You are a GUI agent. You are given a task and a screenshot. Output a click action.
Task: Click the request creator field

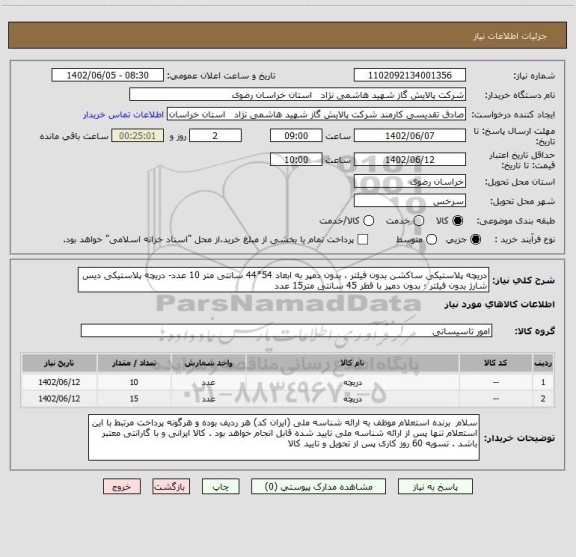tap(316, 115)
